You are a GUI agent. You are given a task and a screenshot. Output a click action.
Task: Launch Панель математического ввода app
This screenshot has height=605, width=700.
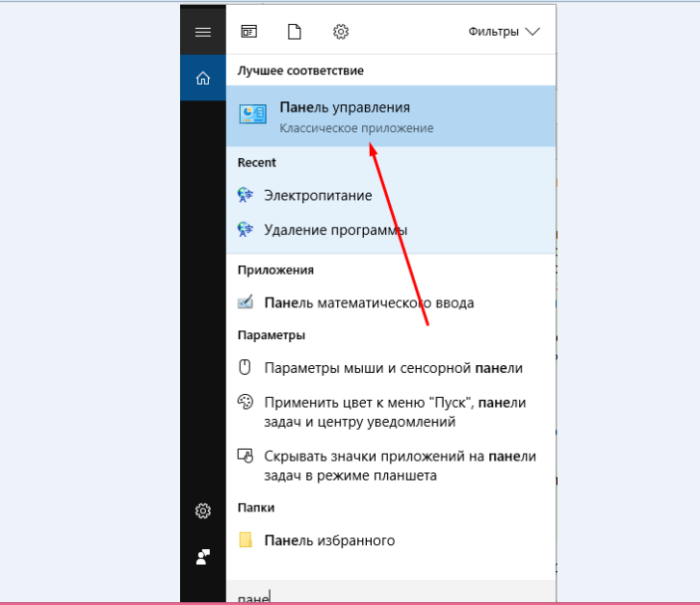point(391,303)
